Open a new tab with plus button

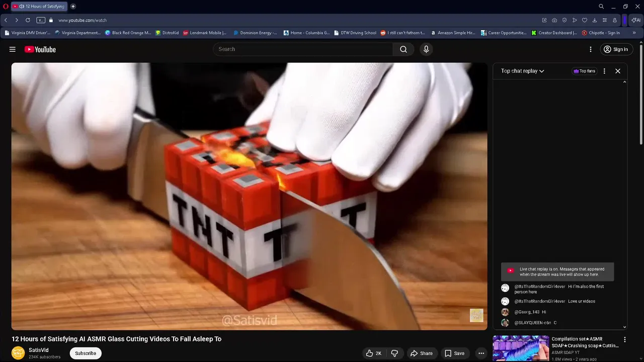coord(73,7)
